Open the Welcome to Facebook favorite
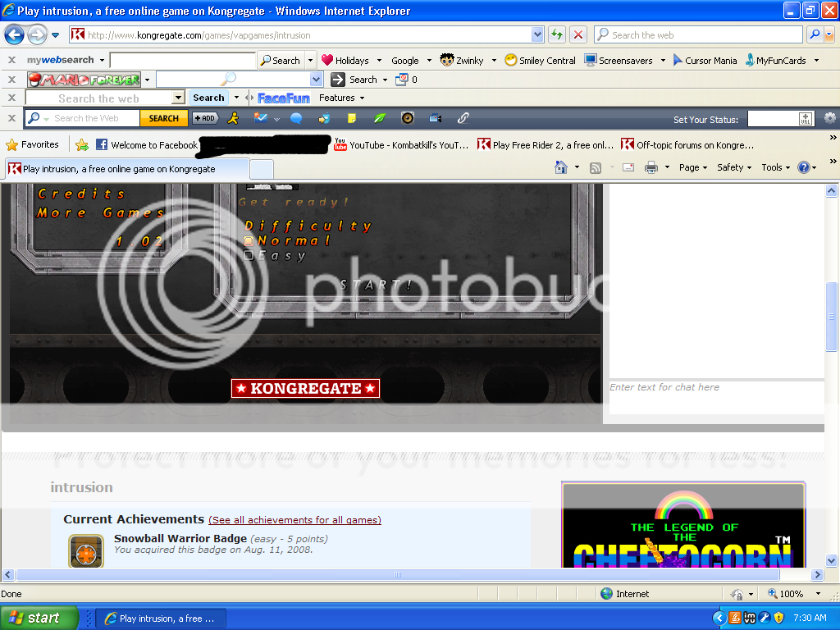Image resolution: width=840 pixels, height=630 pixels. (x=147, y=144)
